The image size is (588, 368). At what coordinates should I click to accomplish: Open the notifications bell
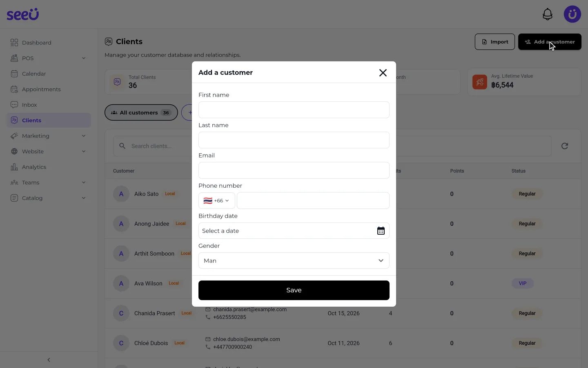(x=548, y=14)
